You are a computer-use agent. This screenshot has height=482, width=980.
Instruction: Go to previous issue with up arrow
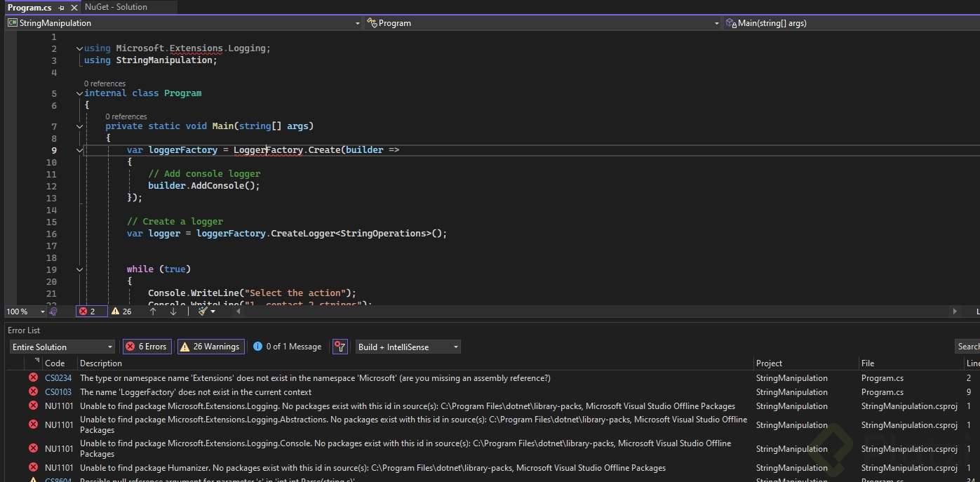153,312
